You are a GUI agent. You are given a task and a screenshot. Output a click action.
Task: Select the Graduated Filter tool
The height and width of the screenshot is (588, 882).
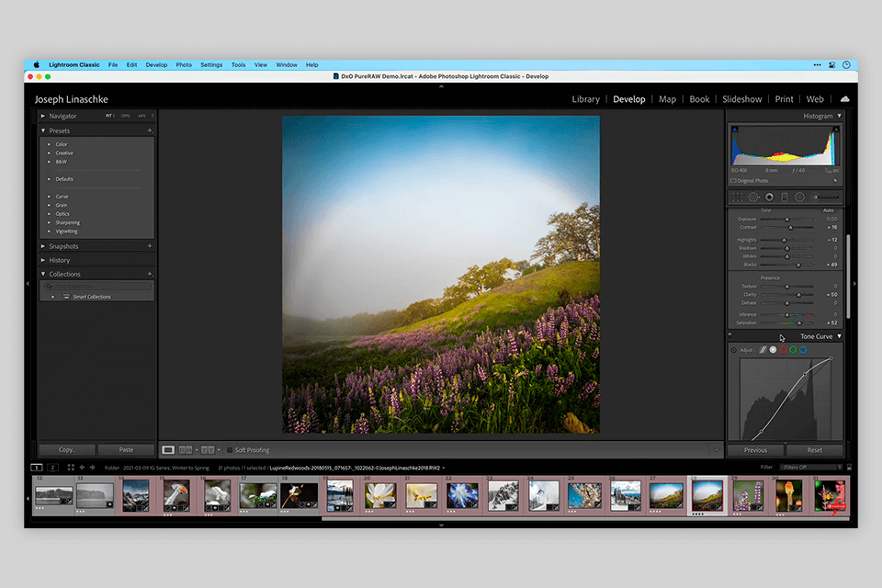coord(785,197)
